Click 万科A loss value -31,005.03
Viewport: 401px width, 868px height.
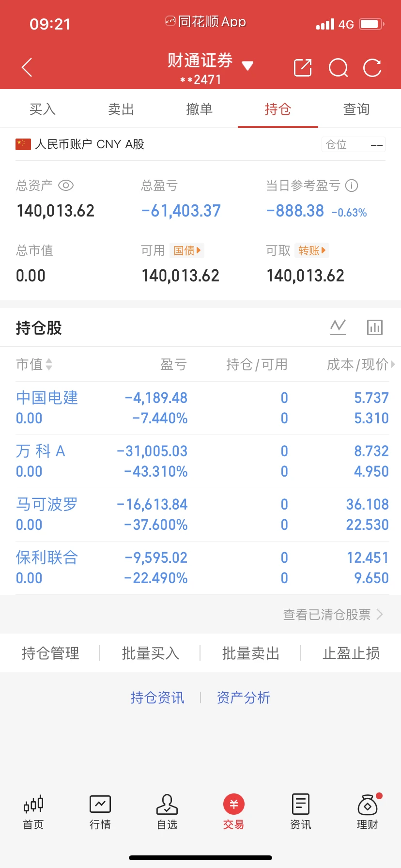pos(152,451)
